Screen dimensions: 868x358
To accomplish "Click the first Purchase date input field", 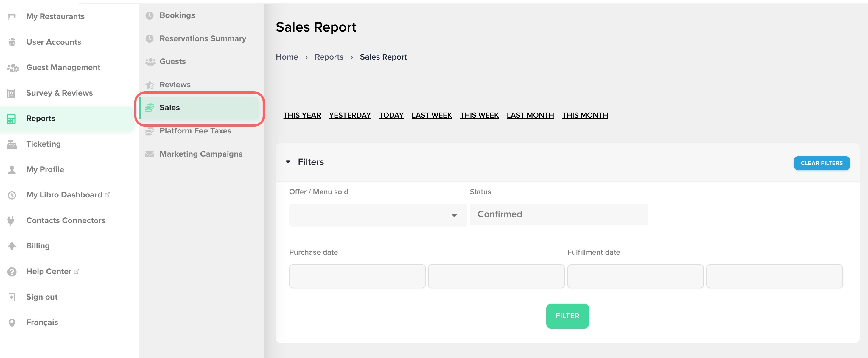I will 357,276.
